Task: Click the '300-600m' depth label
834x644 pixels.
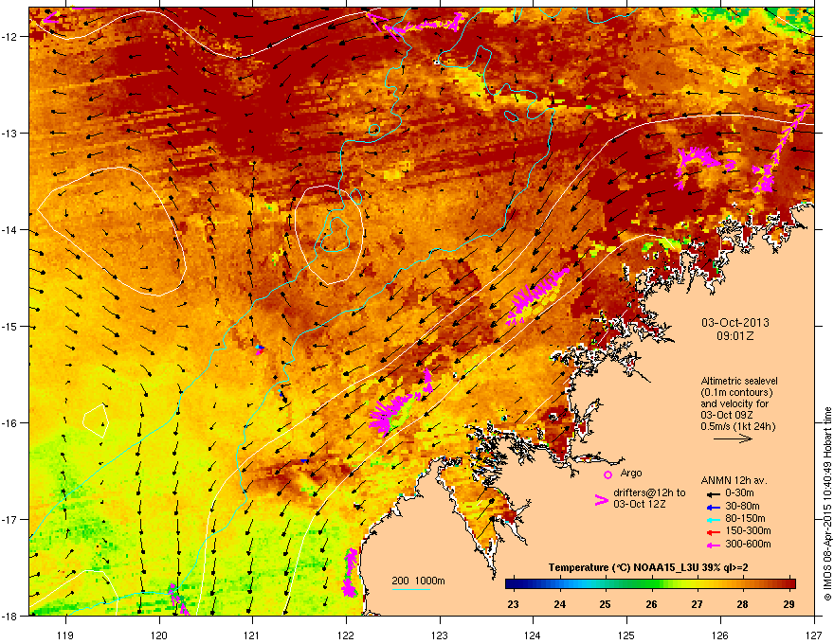Action: pyautogui.click(x=748, y=544)
